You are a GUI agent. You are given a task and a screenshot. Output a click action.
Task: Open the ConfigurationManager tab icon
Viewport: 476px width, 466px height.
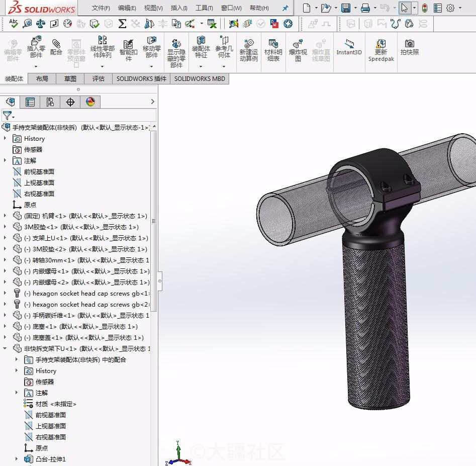(50, 102)
